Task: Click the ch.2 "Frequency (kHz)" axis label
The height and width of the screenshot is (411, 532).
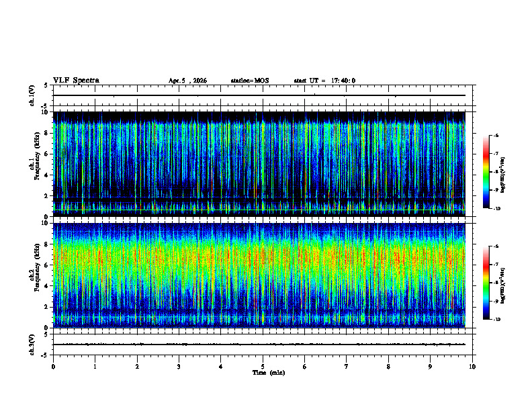Action: (37, 267)
